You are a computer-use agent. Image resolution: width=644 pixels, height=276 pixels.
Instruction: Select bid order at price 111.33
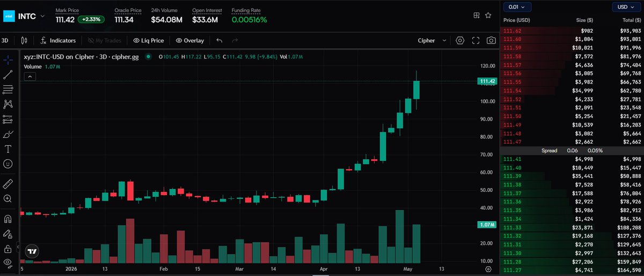pyautogui.click(x=572, y=227)
